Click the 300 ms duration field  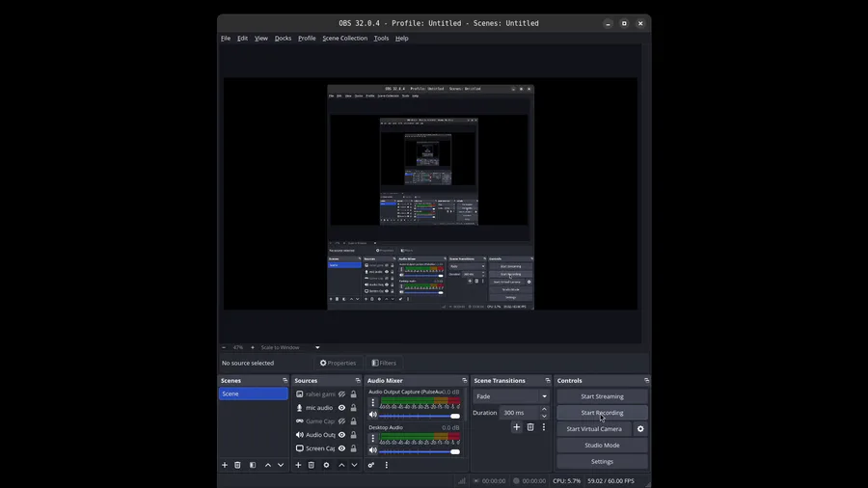[519, 413]
